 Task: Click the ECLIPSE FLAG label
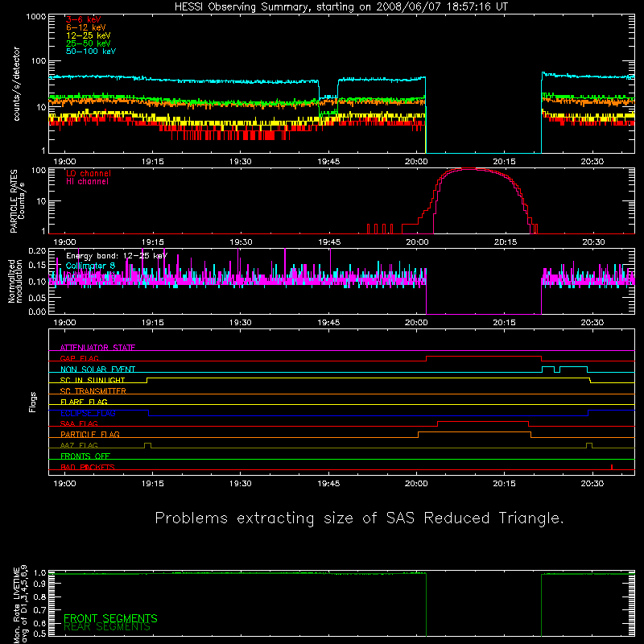(88, 413)
